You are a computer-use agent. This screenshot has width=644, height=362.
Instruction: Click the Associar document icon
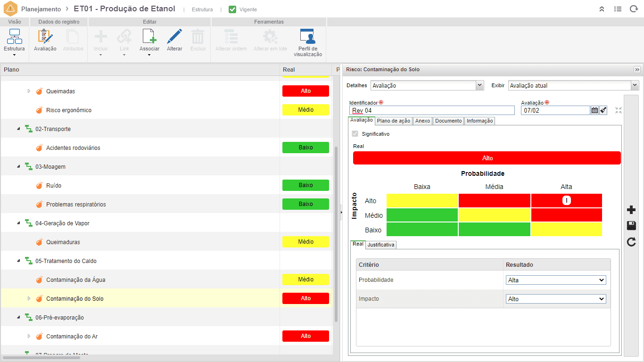point(149,37)
